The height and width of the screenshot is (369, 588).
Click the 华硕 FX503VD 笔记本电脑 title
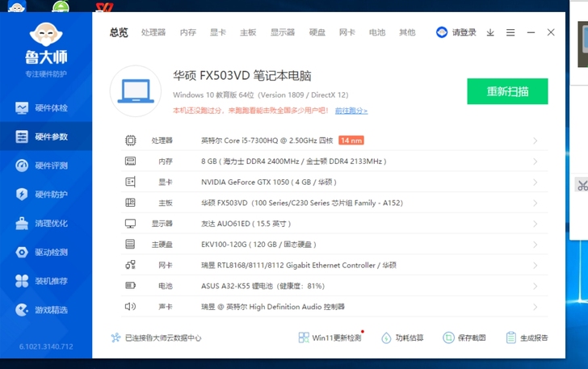tap(242, 76)
